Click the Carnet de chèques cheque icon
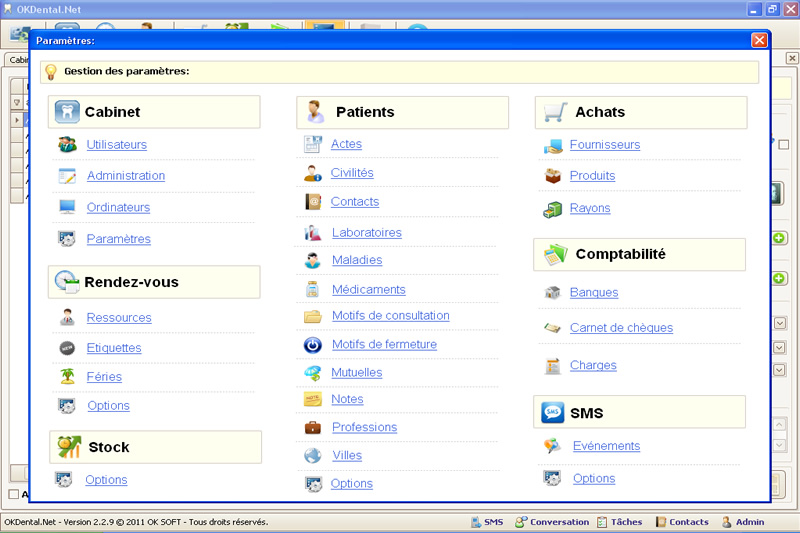Image resolution: width=800 pixels, height=533 pixels. coord(553,328)
